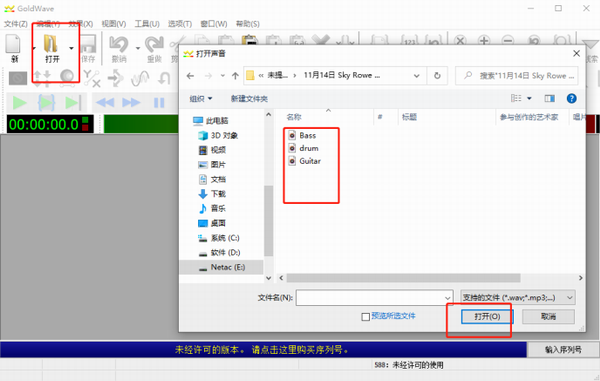Click the file name (文件名) input field

click(374, 298)
